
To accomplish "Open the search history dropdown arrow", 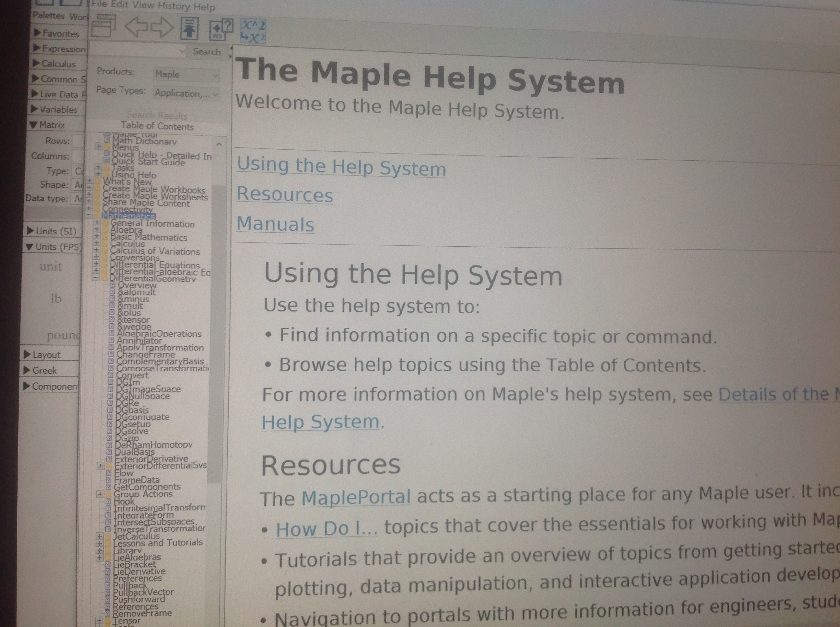I will click(182, 51).
